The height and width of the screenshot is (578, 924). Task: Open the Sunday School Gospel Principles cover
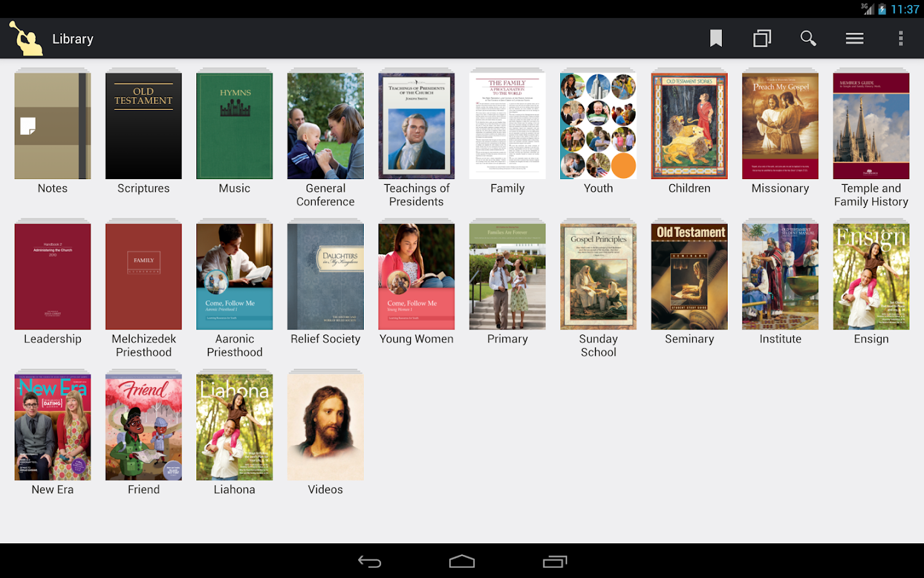599,277
